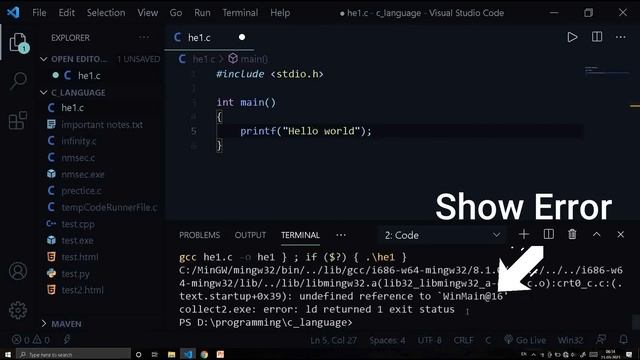Screen dimensions: 640x360
Task: Open the Manage gear in activity bar
Action: 18,310
